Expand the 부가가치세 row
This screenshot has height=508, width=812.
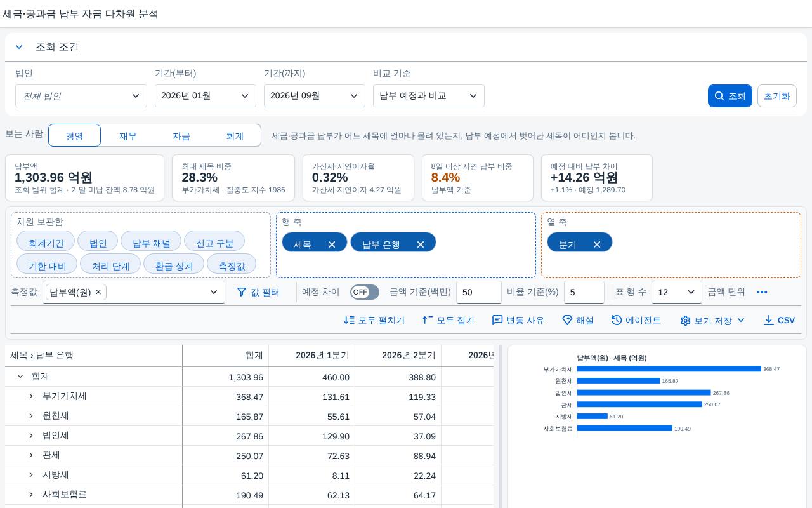[31, 396]
